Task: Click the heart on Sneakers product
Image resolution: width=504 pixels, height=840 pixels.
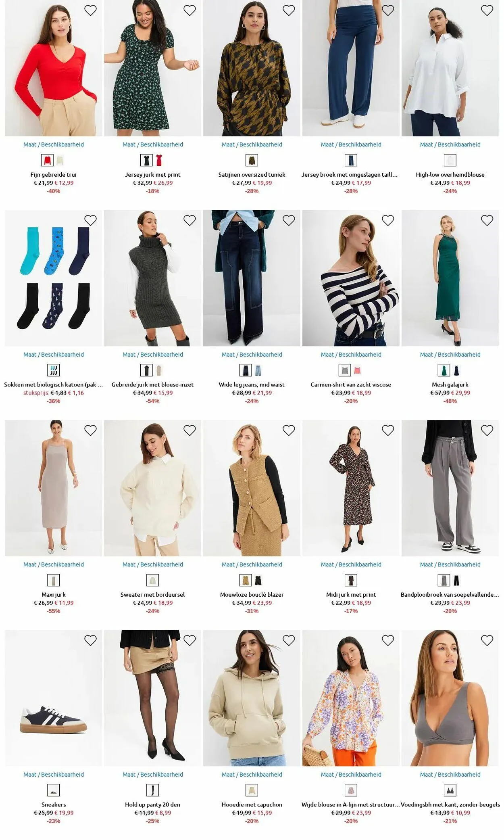Action: click(x=90, y=640)
